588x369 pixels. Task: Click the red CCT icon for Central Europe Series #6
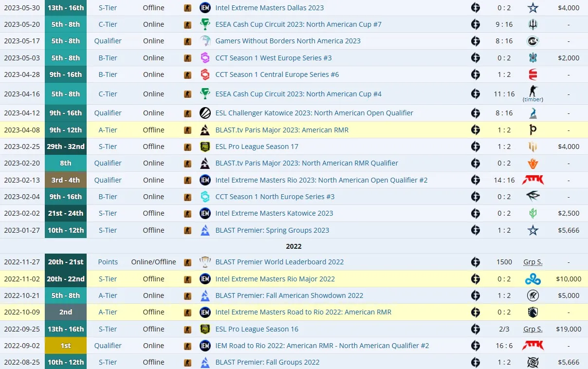point(205,74)
